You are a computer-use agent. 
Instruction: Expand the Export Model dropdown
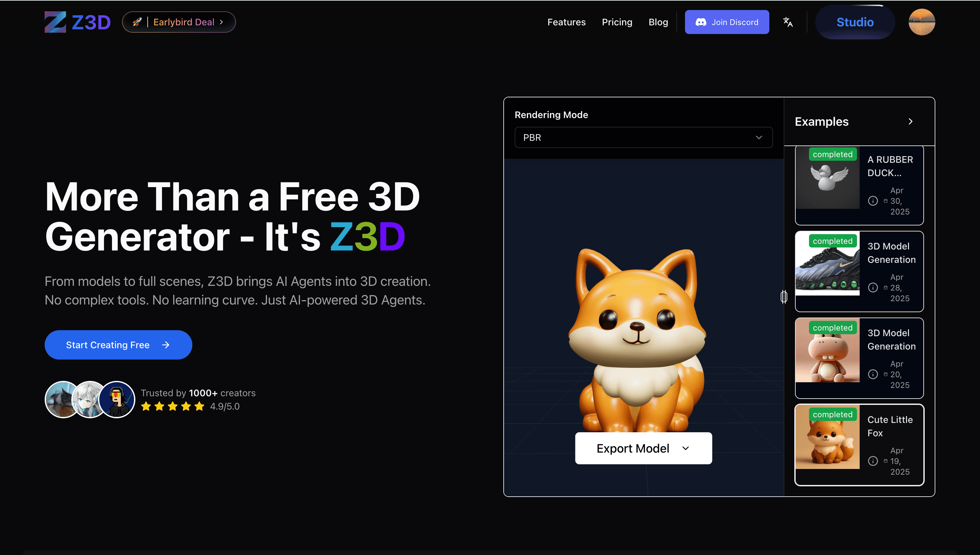point(643,448)
